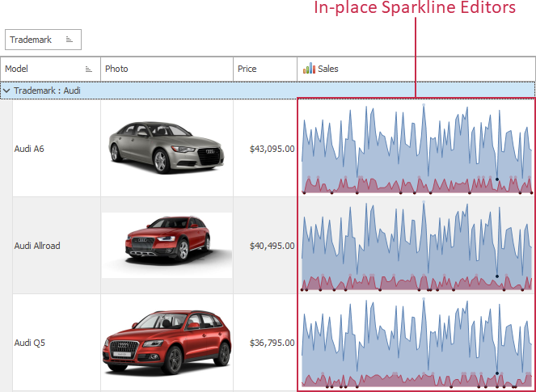Select the $43,095.00 price cell
Image resolution: width=536 pixels, height=392 pixels.
coord(265,149)
